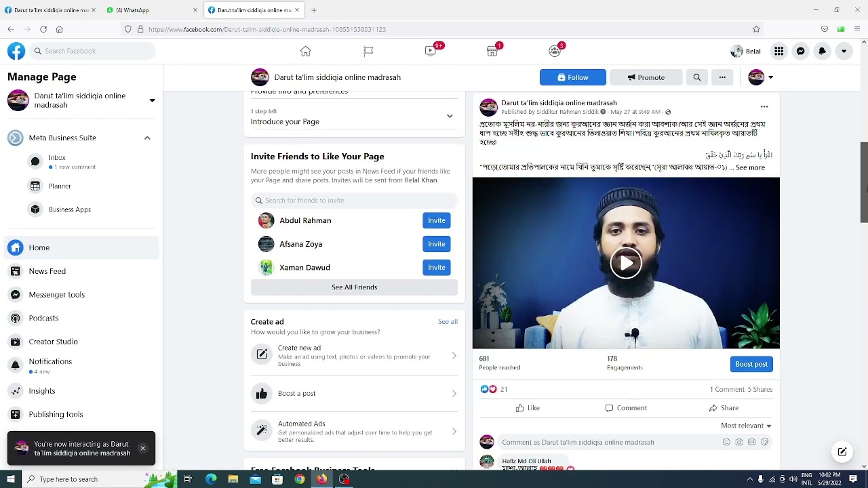Open File Explorer from taskbar
Screen dimensions: 868x488
[x=233, y=479]
